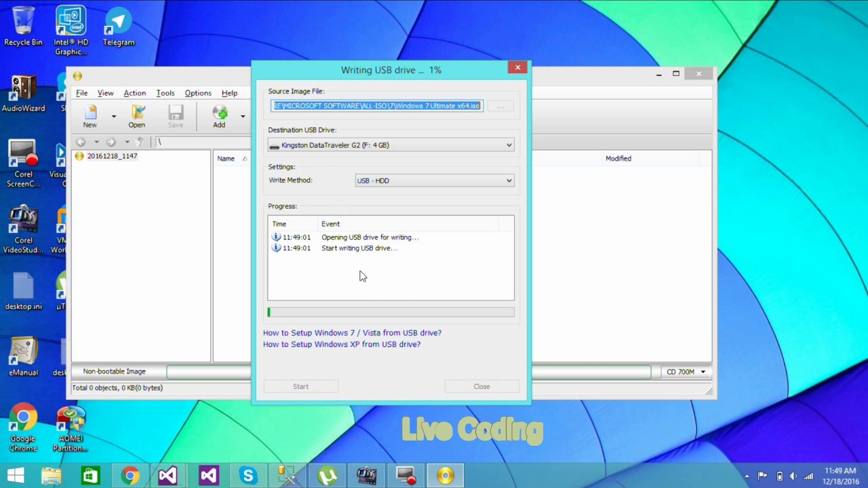Click the UltraISO title bar disc icon
The image size is (868, 488).
click(77, 76)
